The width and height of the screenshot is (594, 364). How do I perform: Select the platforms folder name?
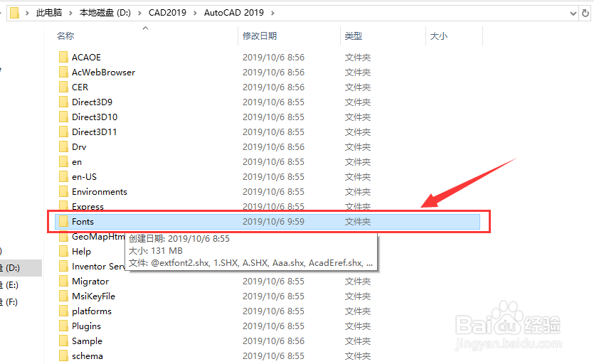[92, 311]
